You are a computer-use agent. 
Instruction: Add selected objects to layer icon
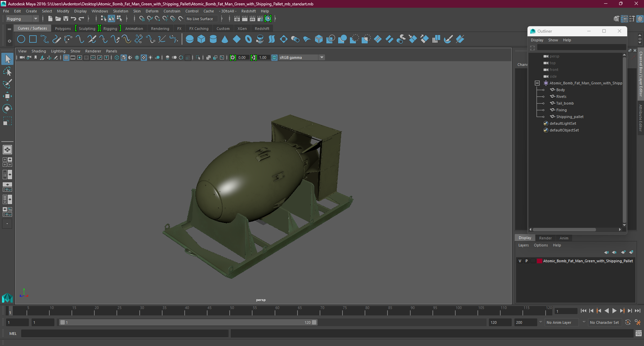631,252
